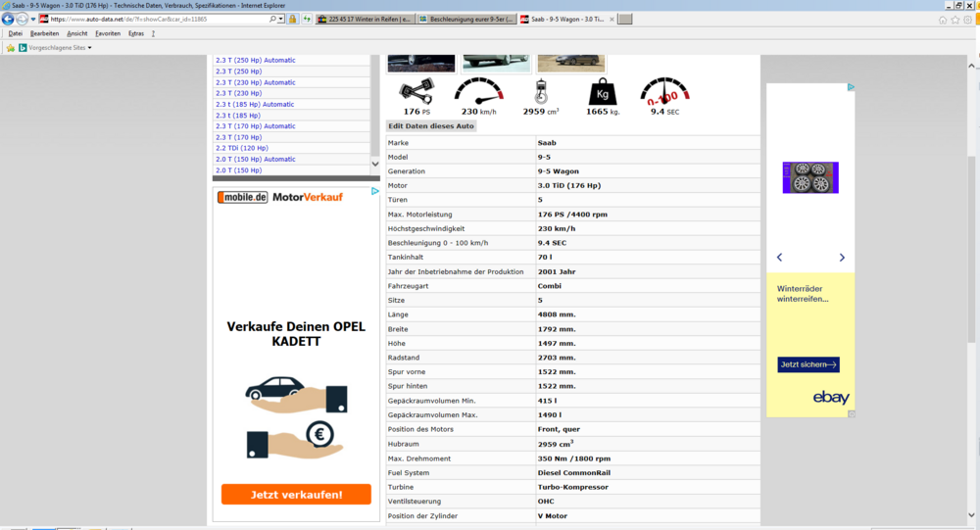Open the 2.3 t (185 Hp) Automatic link
Image resolution: width=980 pixels, height=530 pixels.
255,105
